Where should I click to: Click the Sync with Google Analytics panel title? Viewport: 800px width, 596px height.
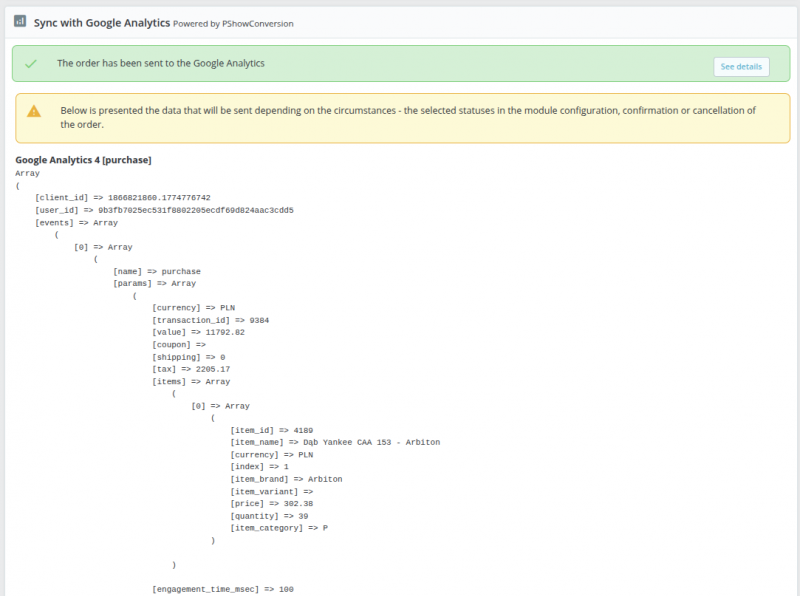click(x=101, y=20)
